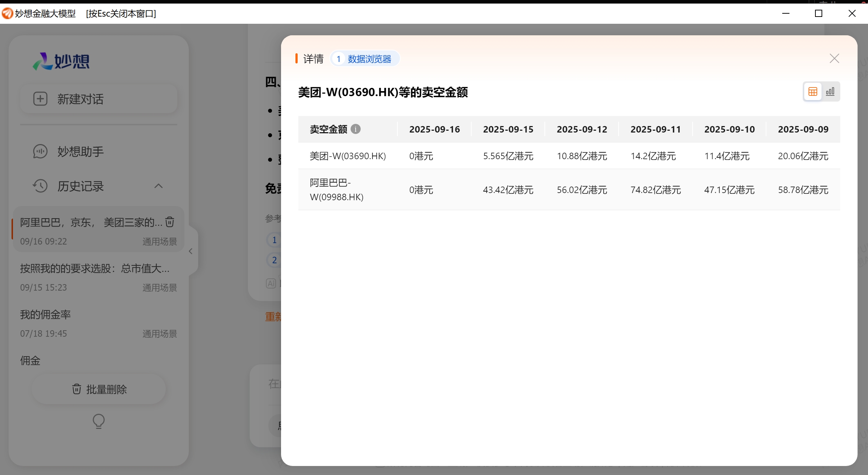Click the 2025-09-09 column header
868x475 pixels.
tap(803, 129)
